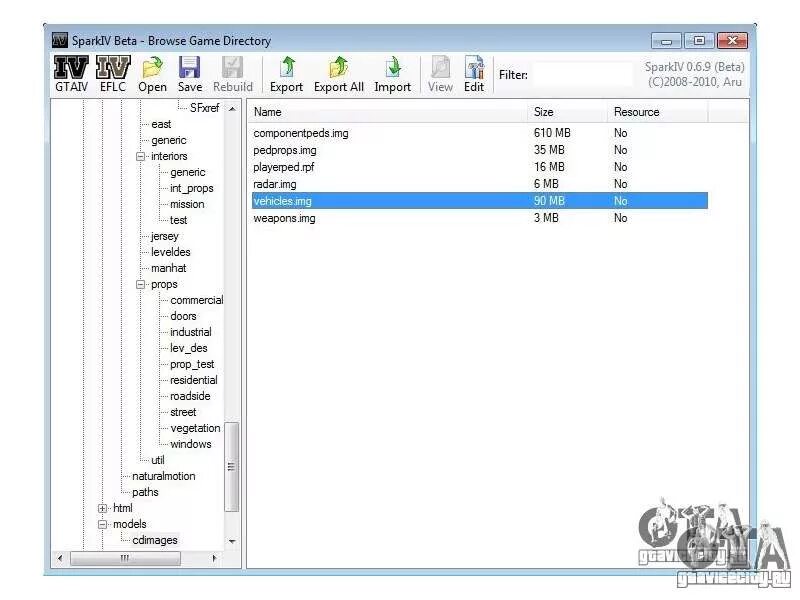
Task: Select the residential folder
Action: coord(194,380)
